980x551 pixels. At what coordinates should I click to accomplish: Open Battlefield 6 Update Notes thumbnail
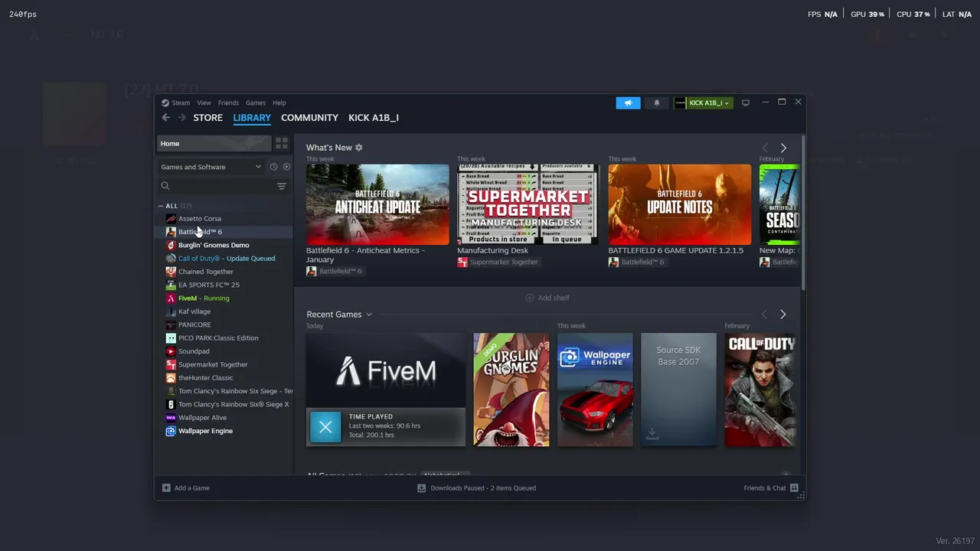tap(680, 204)
